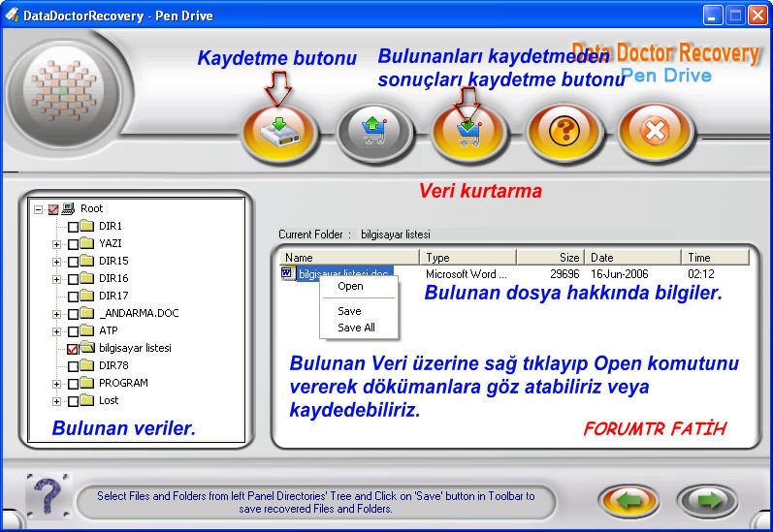Click the Save to drive toolbar button
The height and width of the screenshot is (532, 773).
[279, 133]
